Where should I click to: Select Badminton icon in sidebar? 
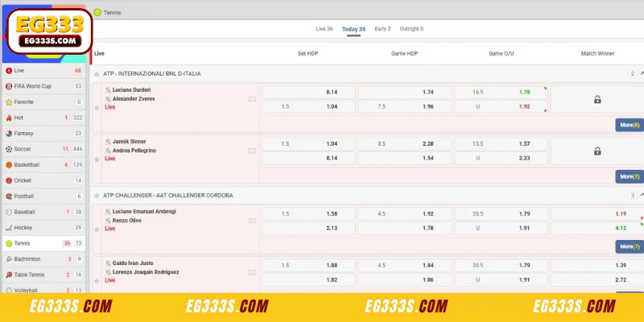point(9,259)
